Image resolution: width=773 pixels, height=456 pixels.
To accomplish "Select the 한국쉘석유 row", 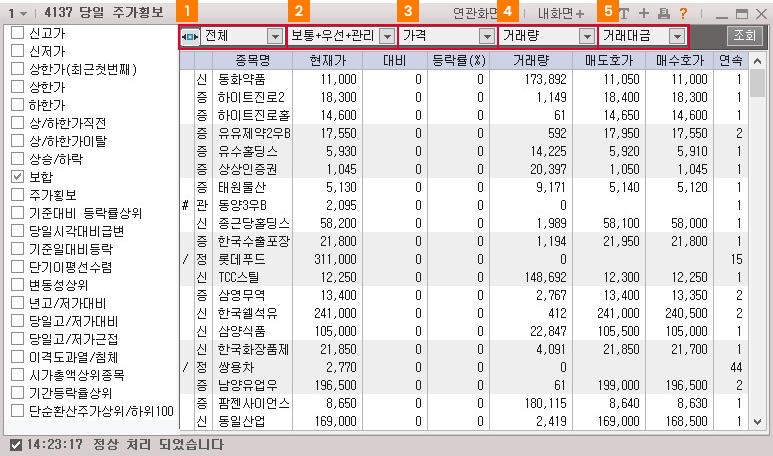I will [x=463, y=313].
